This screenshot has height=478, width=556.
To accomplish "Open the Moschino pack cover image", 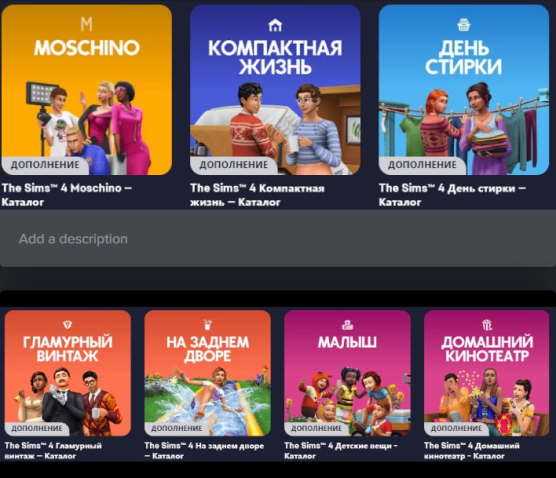I will [87, 90].
